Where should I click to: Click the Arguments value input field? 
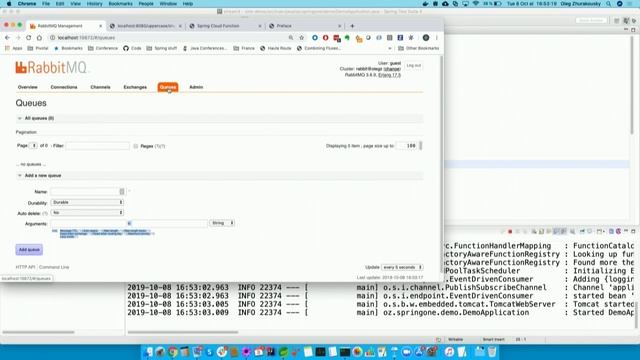click(169, 223)
